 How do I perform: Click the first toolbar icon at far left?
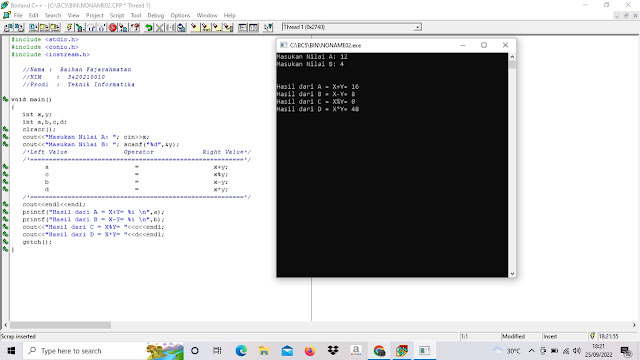point(8,27)
